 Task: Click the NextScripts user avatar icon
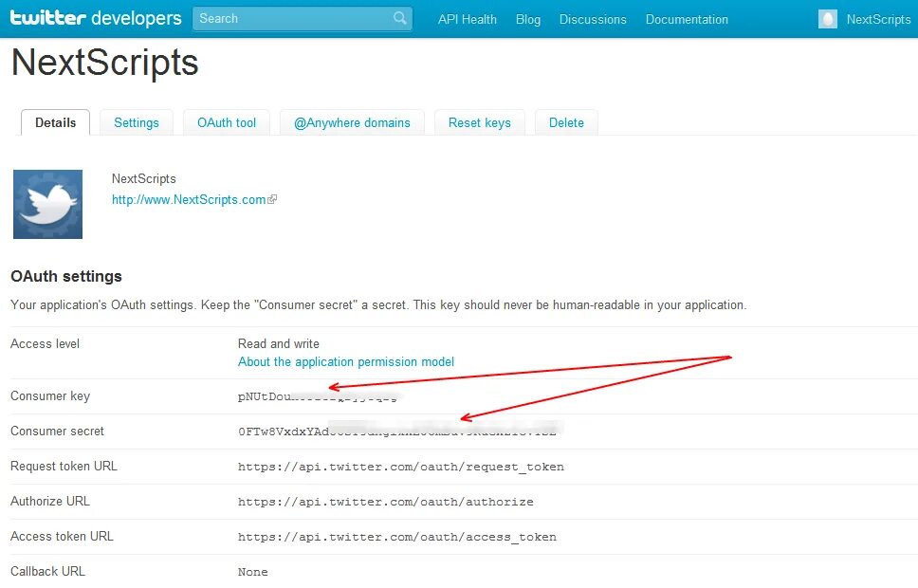(x=827, y=19)
